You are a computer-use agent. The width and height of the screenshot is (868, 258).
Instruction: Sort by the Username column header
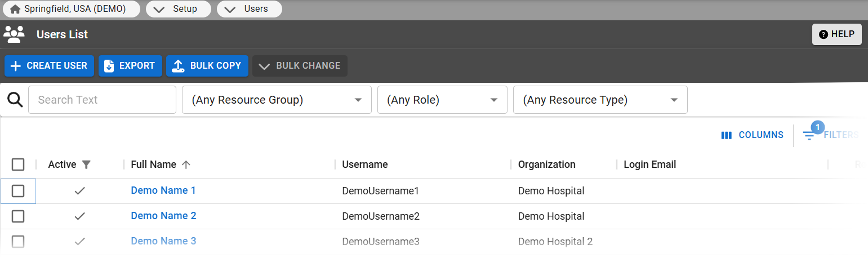point(365,164)
